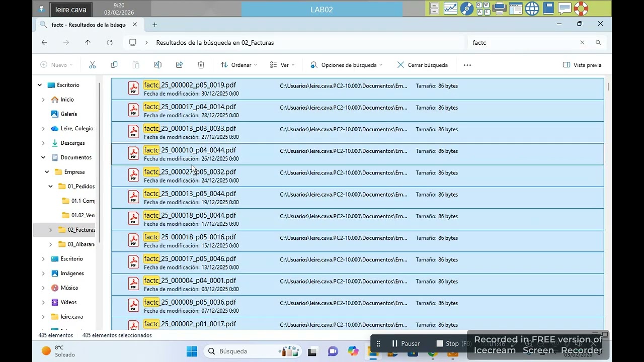Viewport: 644px width, 362px height.
Task: Select file factc_25_000010_p04_0044.pdf
Action: coord(358,154)
